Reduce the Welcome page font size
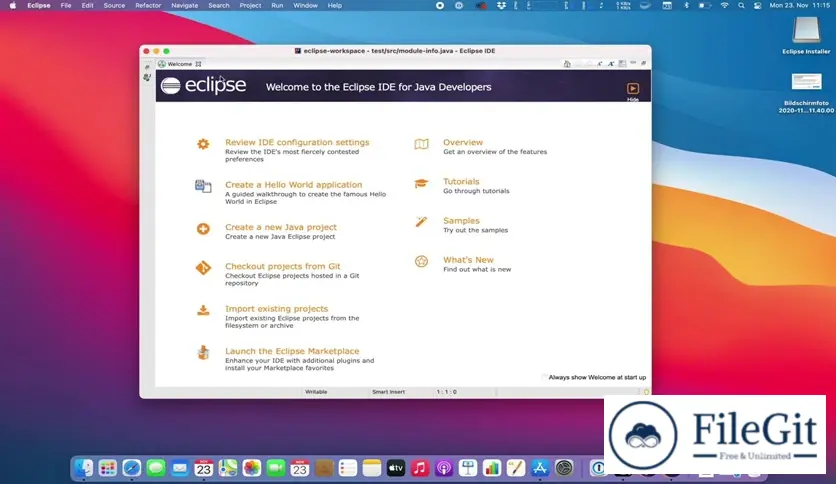The image size is (836, 484). 600,64
